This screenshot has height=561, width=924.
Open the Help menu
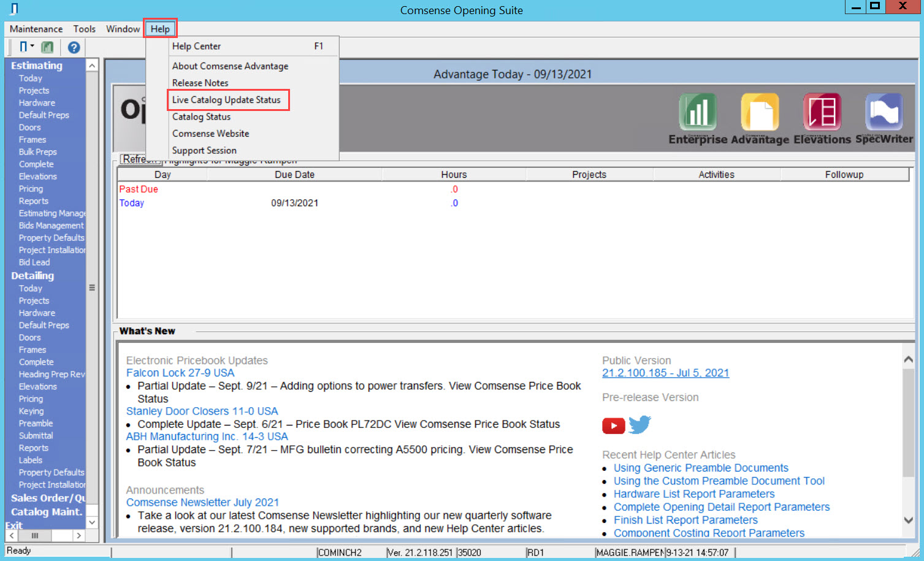160,29
